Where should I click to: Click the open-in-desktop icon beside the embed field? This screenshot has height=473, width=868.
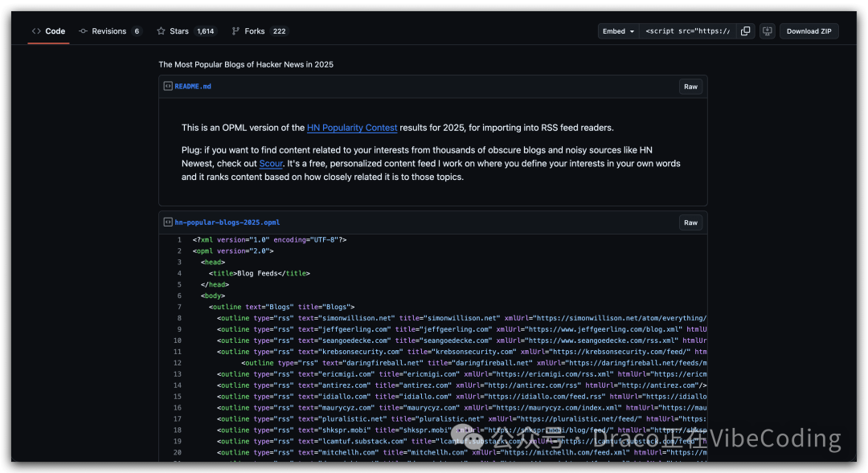[767, 31]
